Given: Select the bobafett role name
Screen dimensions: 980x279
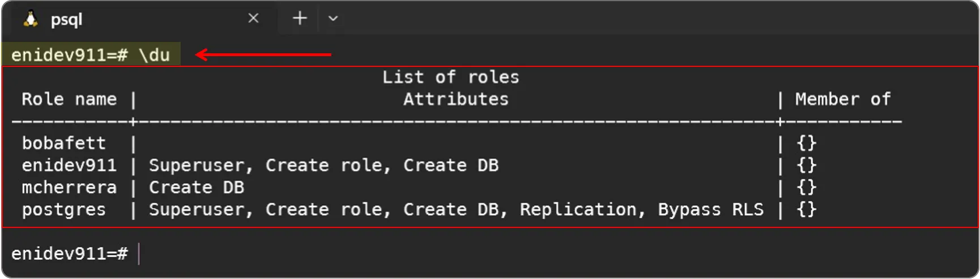Looking at the screenshot, I should point(63,143).
